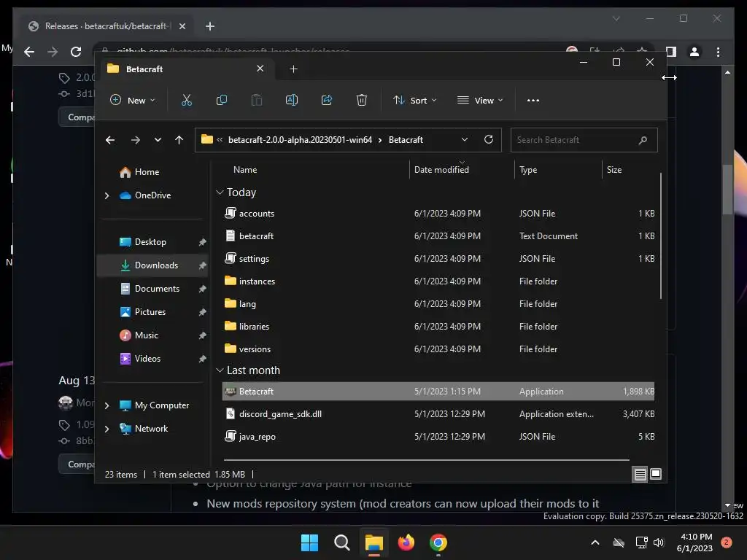
Task: Show hidden tray icons
Action: pyautogui.click(x=595, y=542)
